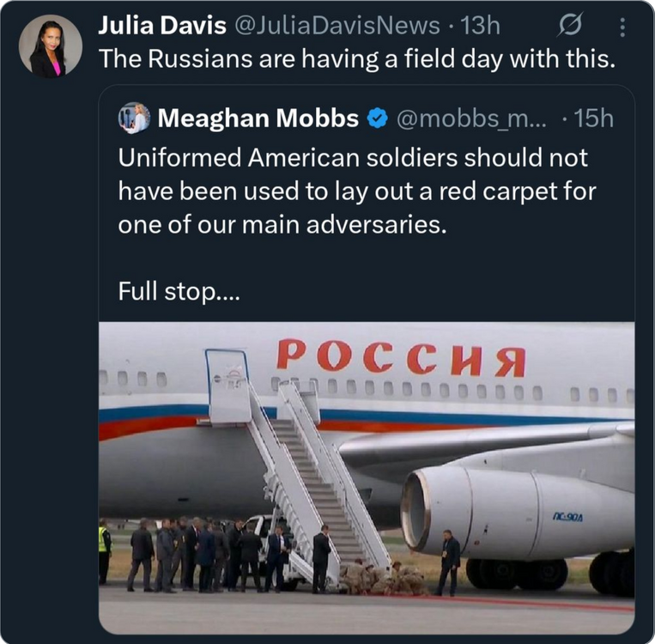Click the Grok circle-slash icon
655x644 pixels.
[567, 27]
